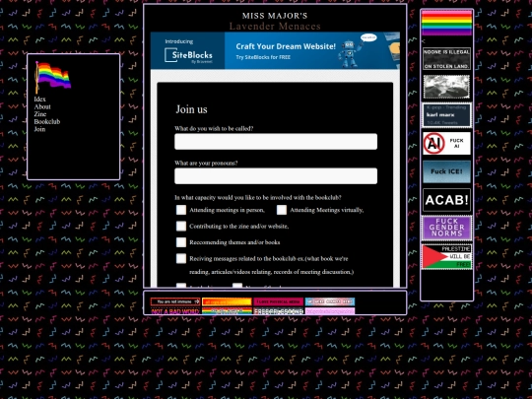Navigate to the Bookclub page

(x=47, y=121)
